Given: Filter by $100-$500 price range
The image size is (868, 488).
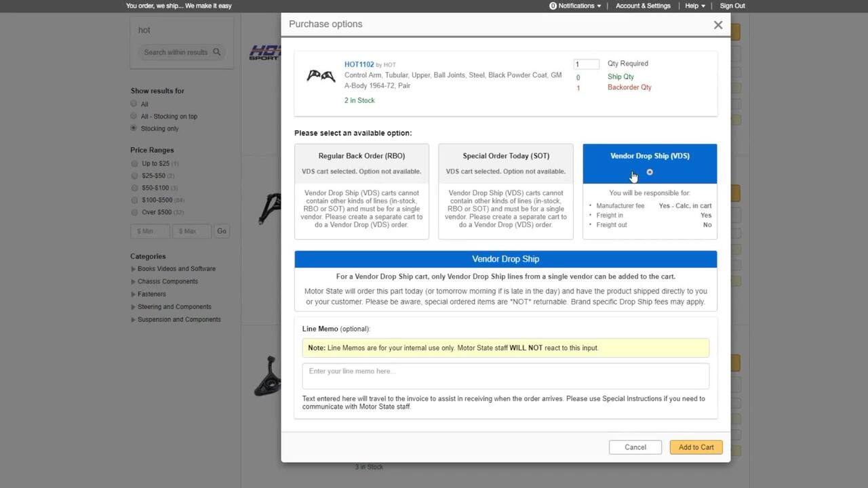Looking at the screenshot, I should tap(134, 200).
